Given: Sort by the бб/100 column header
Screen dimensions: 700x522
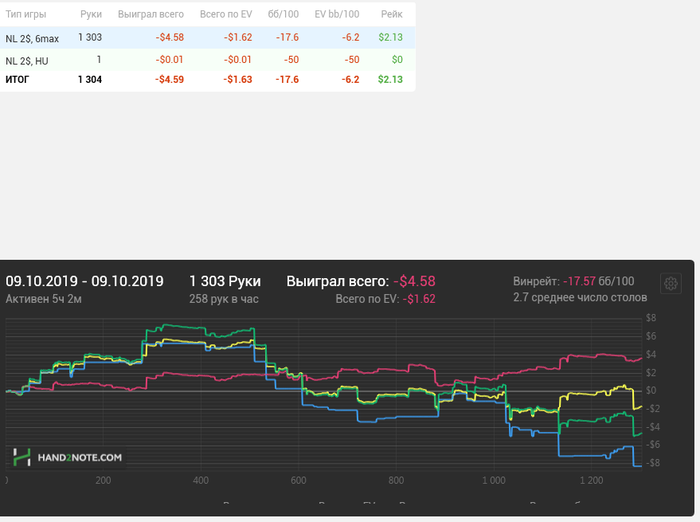Looking at the screenshot, I should [x=284, y=14].
